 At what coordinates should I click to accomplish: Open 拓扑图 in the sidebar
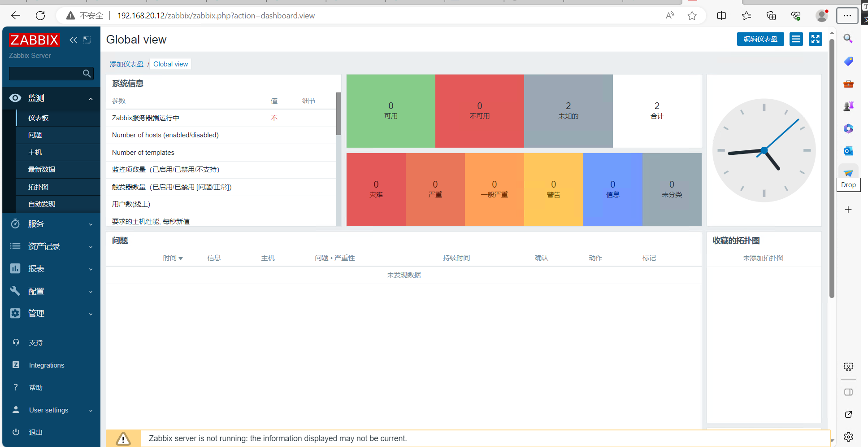(58, 187)
